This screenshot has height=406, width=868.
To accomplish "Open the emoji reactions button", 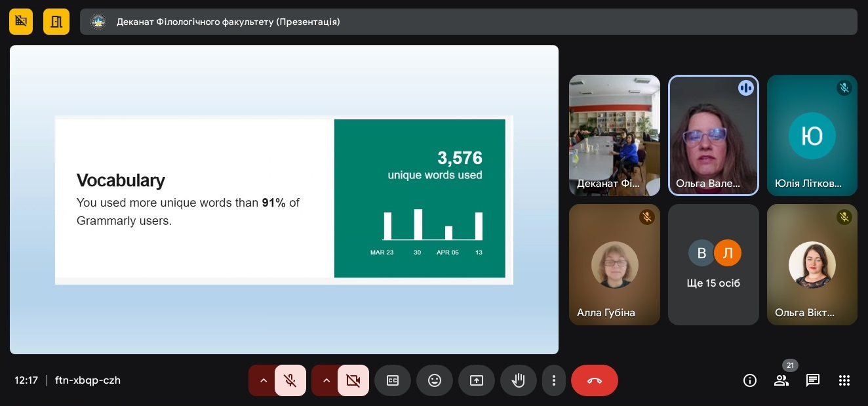I will coord(435,380).
